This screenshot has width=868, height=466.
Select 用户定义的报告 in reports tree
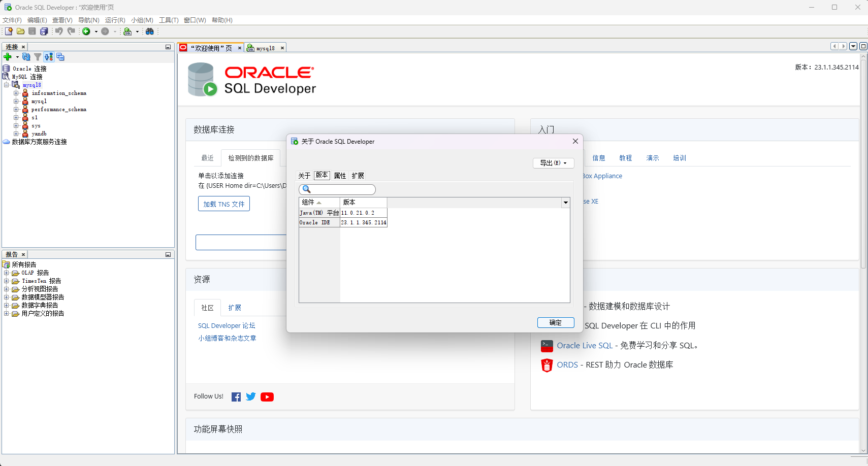pyautogui.click(x=43, y=313)
